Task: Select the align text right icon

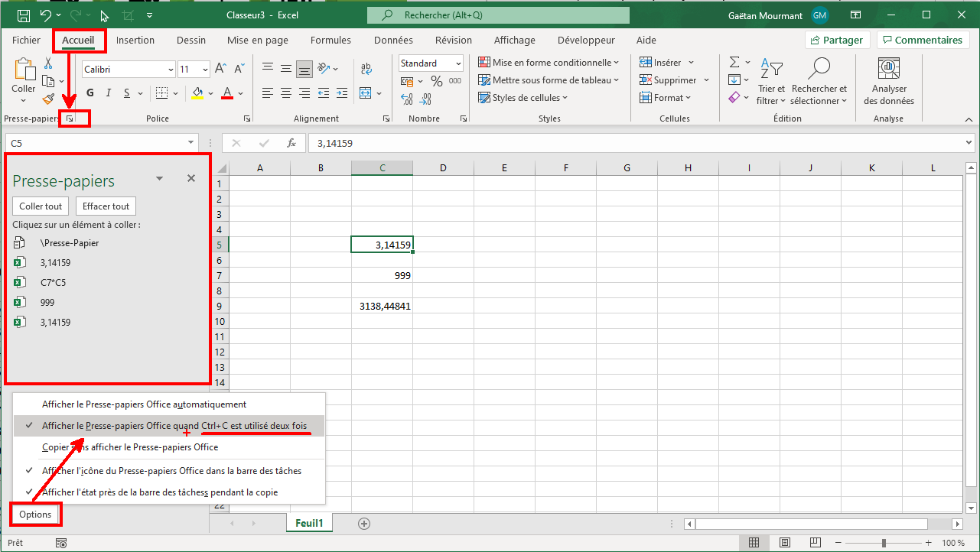Action: pos(304,93)
